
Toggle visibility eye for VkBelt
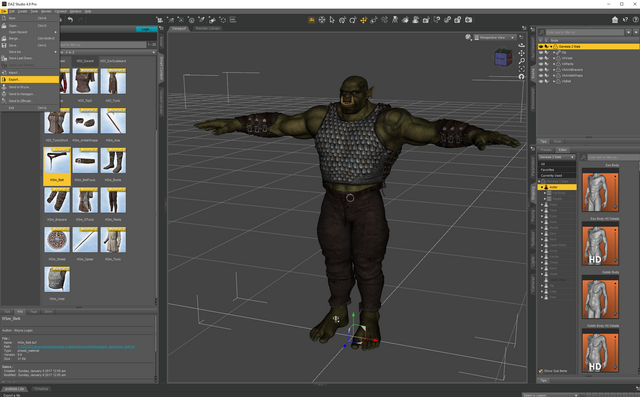coord(541,81)
